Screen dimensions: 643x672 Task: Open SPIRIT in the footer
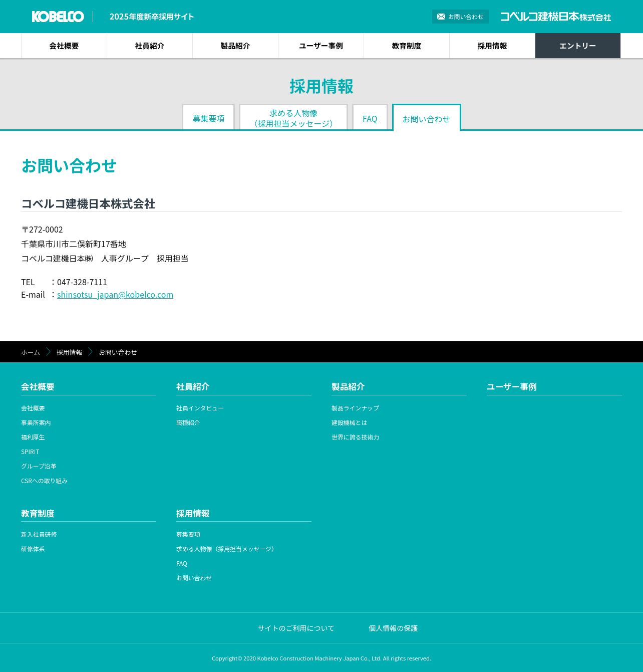click(x=30, y=452)
